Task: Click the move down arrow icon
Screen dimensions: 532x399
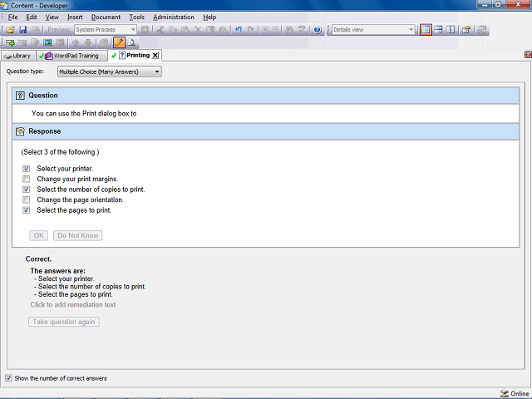Action: 88,42
